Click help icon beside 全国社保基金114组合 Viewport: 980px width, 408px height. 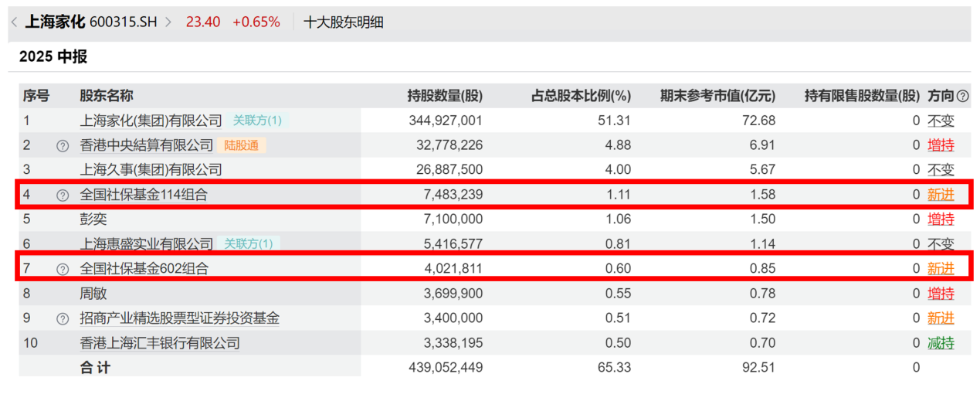coord(63,195)
